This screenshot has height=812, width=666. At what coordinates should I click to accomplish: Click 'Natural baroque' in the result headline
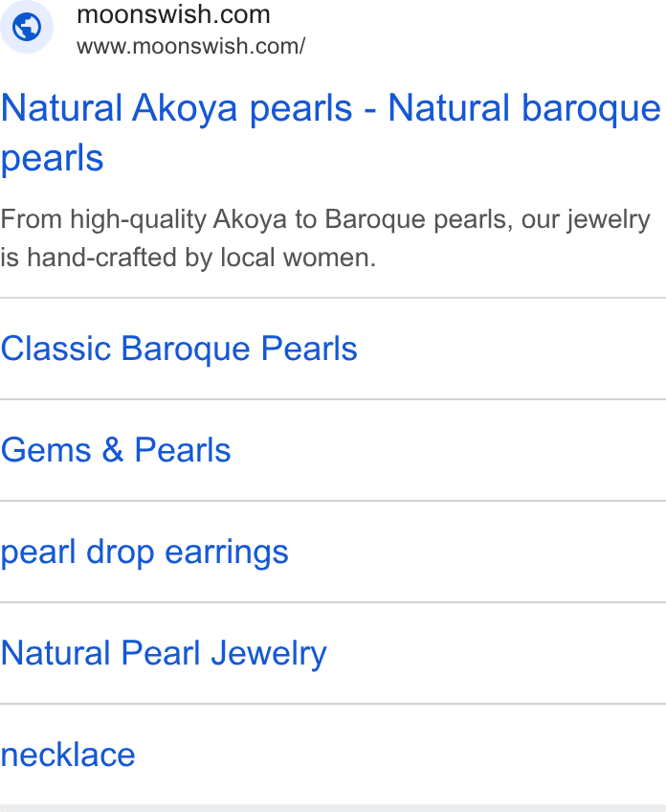[524, 108]
